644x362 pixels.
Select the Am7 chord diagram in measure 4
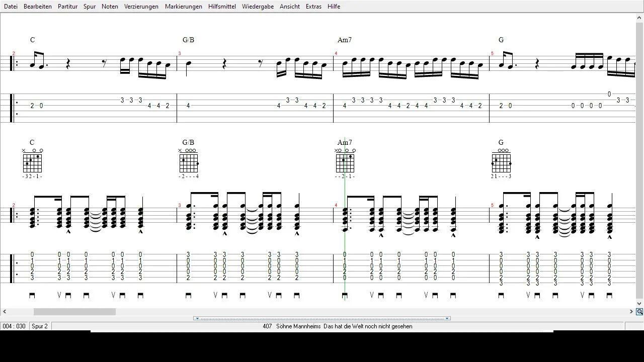coord(345,163)
